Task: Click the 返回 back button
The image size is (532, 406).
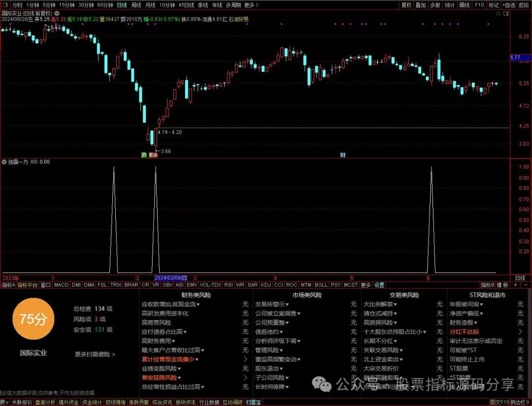Action: coord(524,5)
